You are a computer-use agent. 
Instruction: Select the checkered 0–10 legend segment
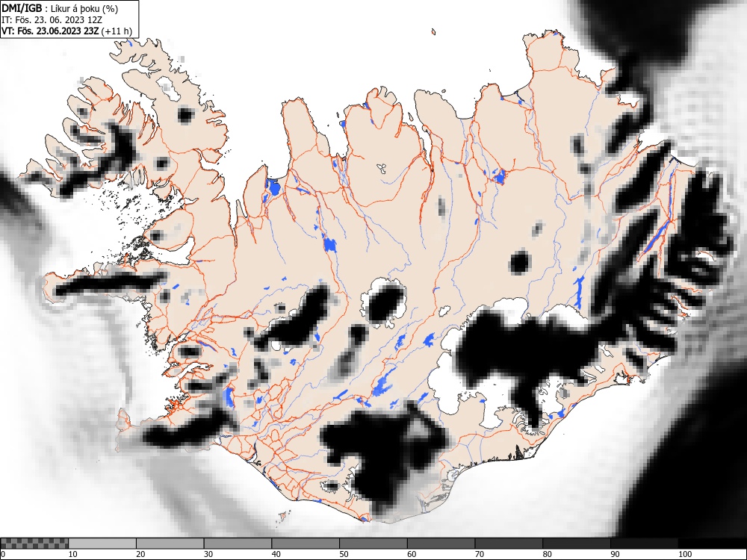coord(34,544)
